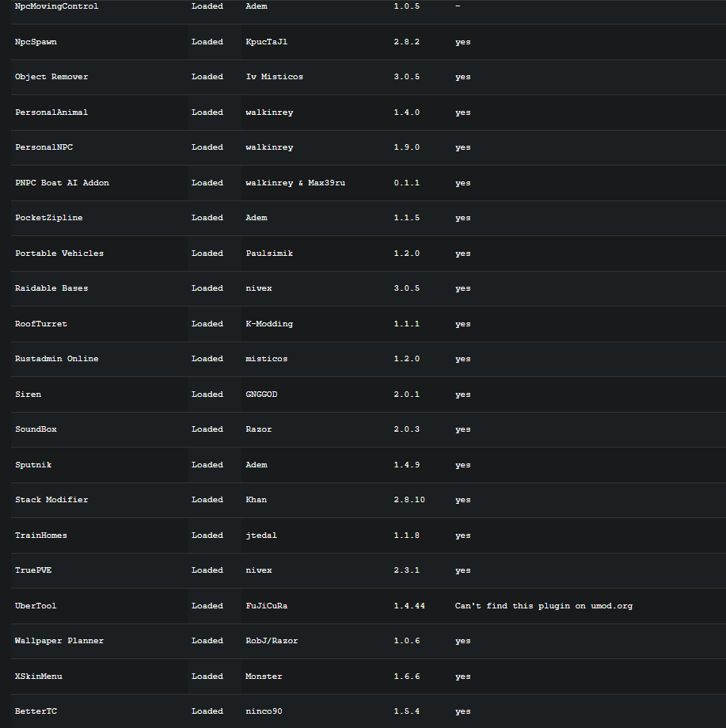The image size is (726, 728).
Task: Select version 3.0.5 in the Raidable Bases row
Action: [407, 288]
